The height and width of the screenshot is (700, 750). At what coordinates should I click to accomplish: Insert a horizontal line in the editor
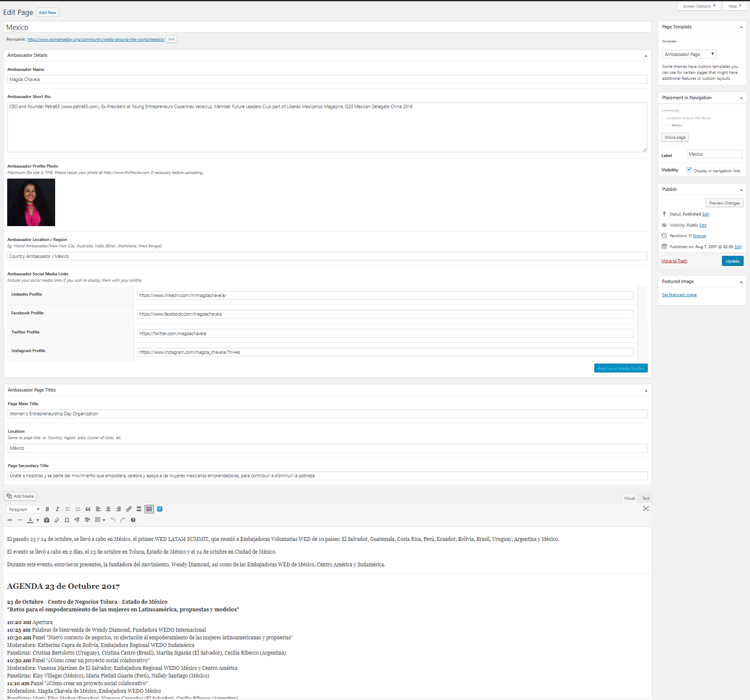(x=20, y=520)
